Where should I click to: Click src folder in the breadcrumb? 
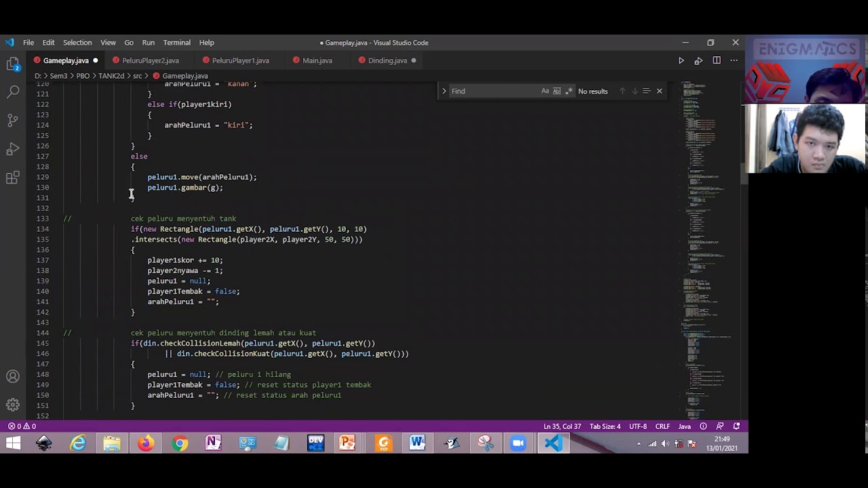[137, 76]
